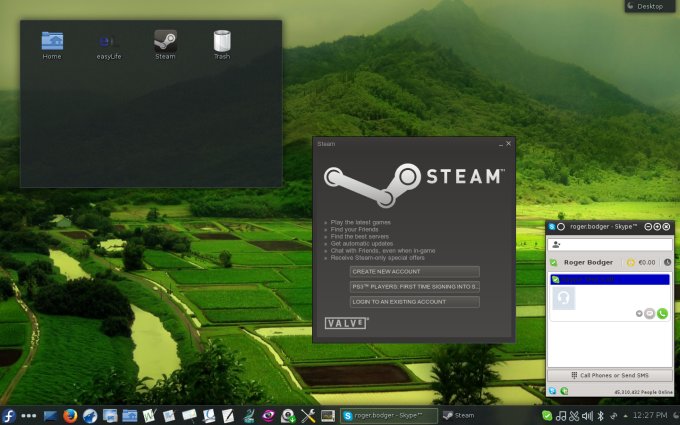Click the PS3 Players first time signing button
Screen dimensions: 680x425
(415, 287)
